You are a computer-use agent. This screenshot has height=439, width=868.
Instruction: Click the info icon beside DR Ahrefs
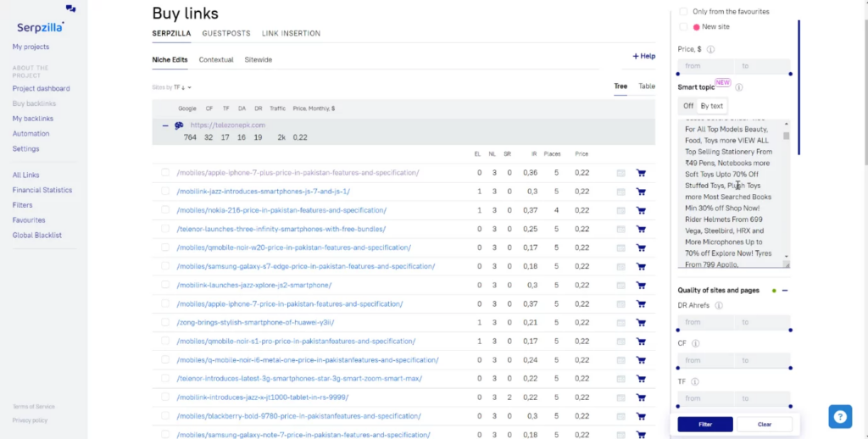718,306
